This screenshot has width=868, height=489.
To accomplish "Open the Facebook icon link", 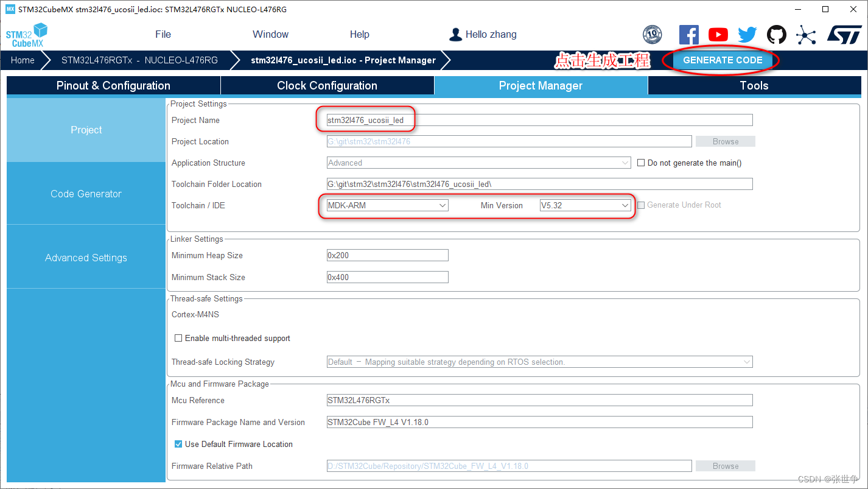I will [x=688, y=35].
